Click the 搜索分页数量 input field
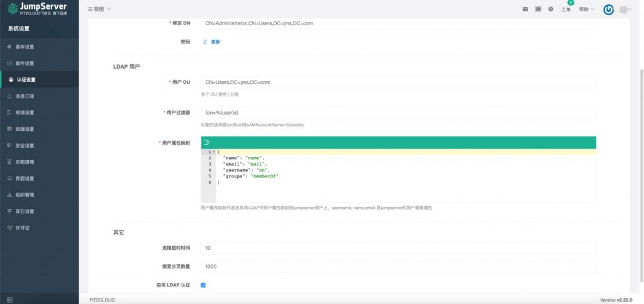644x304 pixels. pyautogui.click(x=398, y=267)
